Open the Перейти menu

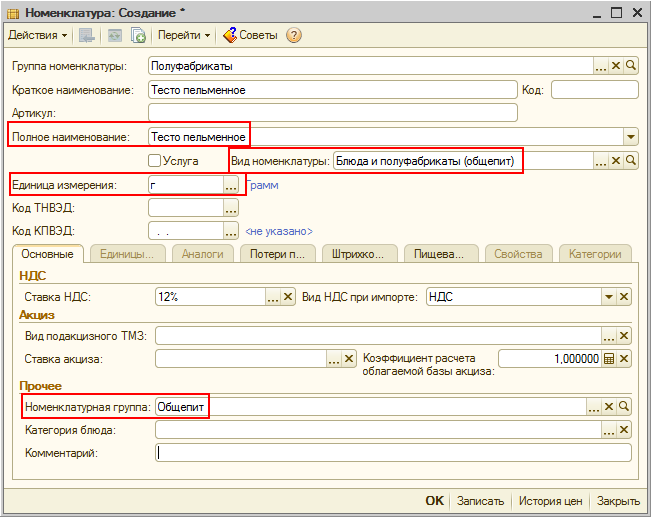click(184, 35)
